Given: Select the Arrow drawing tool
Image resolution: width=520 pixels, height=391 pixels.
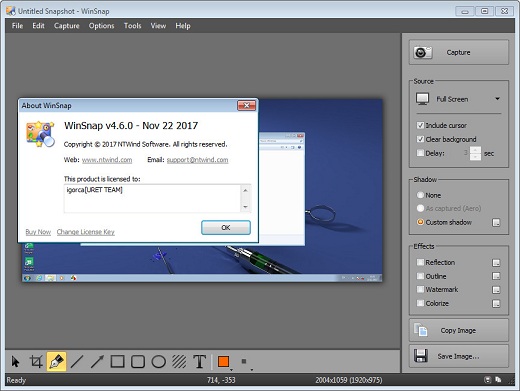Looking at the screenshot, I should coord(97,362).
